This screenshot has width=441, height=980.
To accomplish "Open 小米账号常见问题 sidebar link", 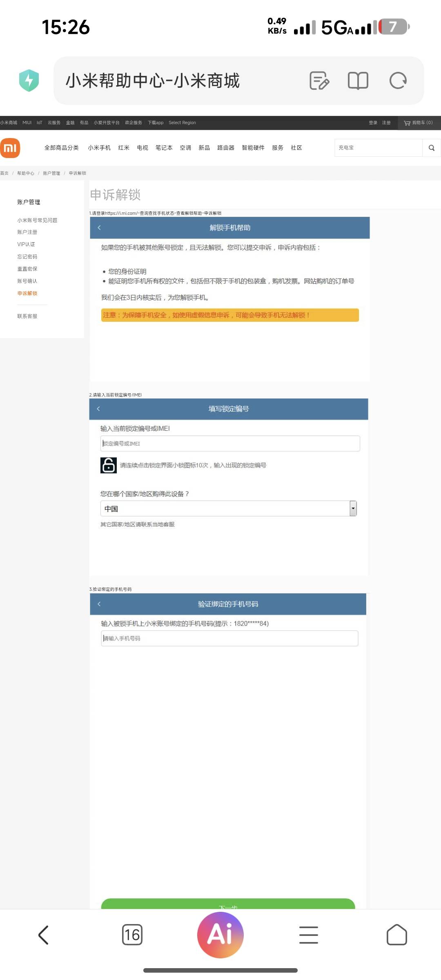I will [x=37, y=220].
